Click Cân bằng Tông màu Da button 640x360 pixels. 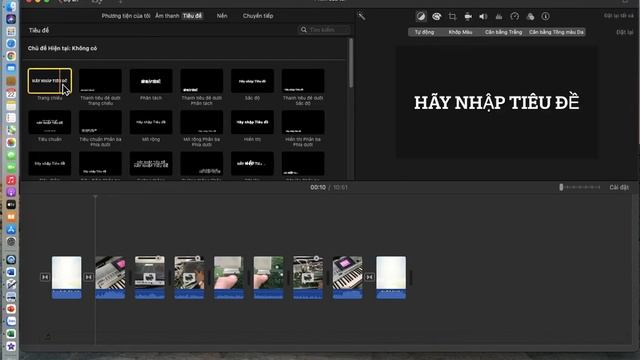click(x=556, y=32)
